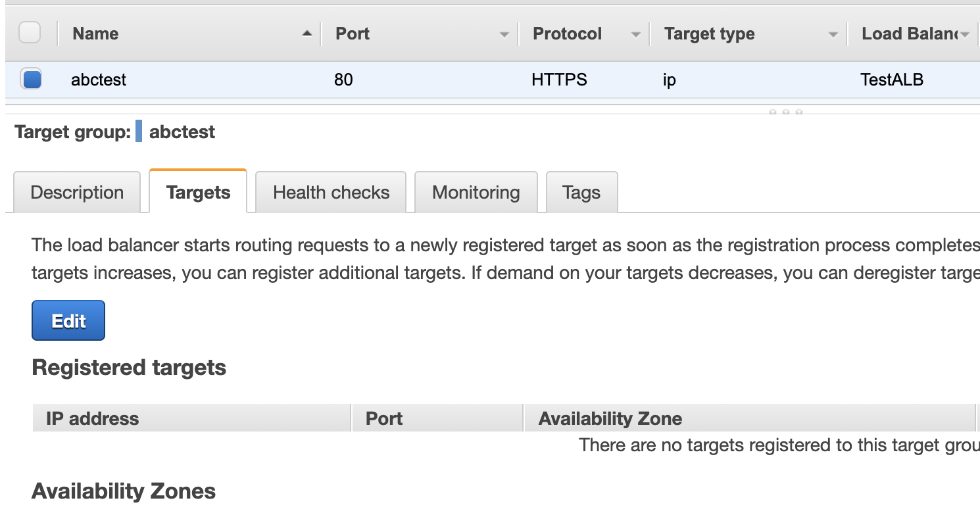Switch to the Description tab

[77, 192]
